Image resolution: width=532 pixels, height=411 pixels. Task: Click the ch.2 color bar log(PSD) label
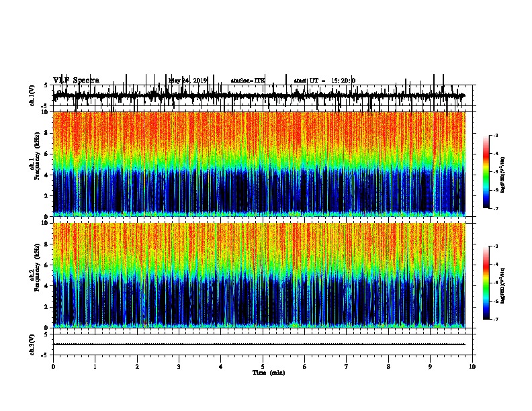(x=503, y=285)
